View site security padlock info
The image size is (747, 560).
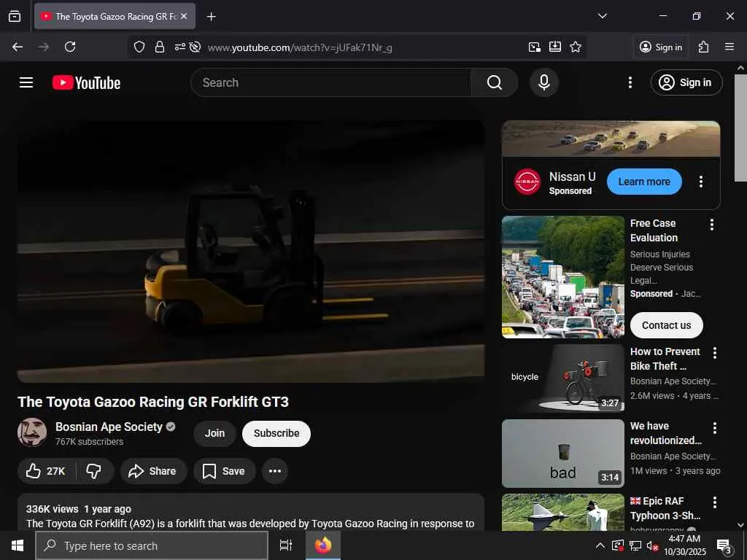[160, 47]
